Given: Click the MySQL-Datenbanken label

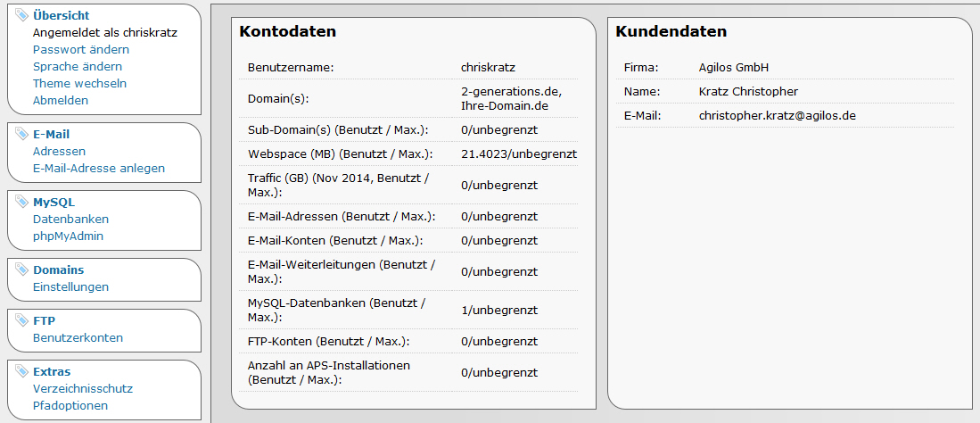Looking at the screenshot, I should pyautogui.click(x=337, y=310).
